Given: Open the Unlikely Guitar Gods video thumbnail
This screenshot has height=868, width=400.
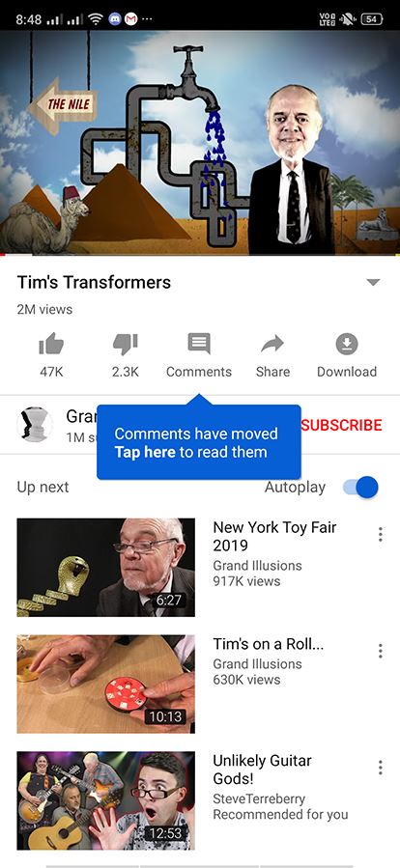Looking at the screenshot, I should click(106, 800).
